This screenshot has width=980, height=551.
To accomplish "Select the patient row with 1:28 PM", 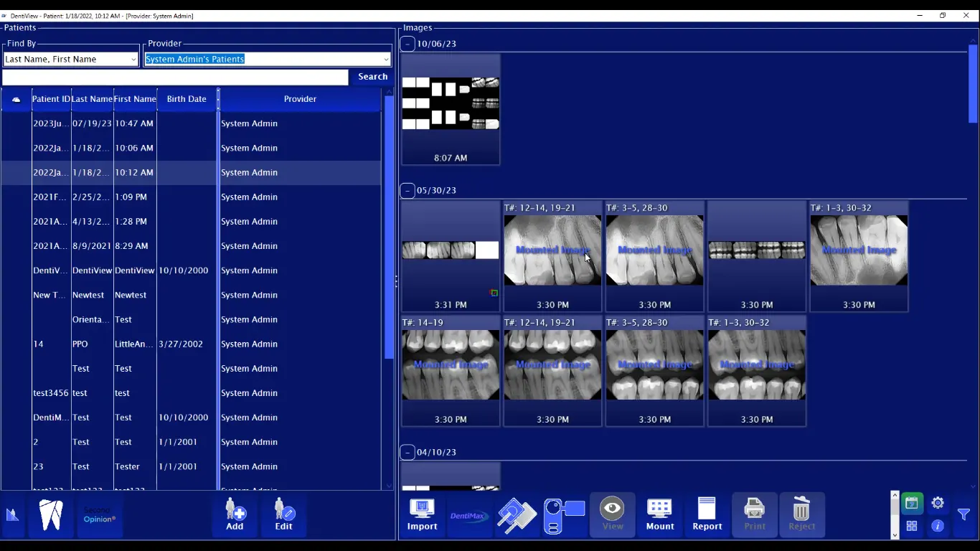I will pos(191,221).
